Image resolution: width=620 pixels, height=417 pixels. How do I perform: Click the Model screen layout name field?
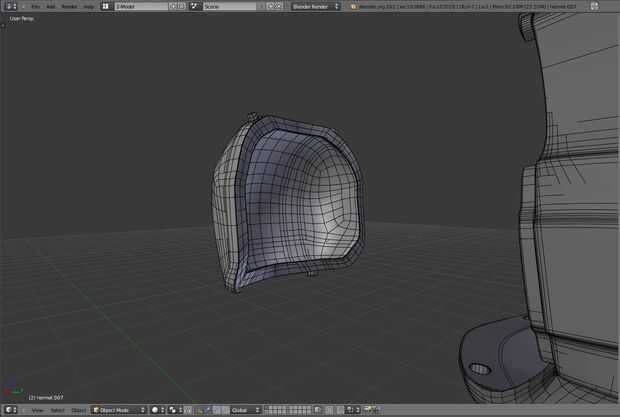(x=141, y=6)
